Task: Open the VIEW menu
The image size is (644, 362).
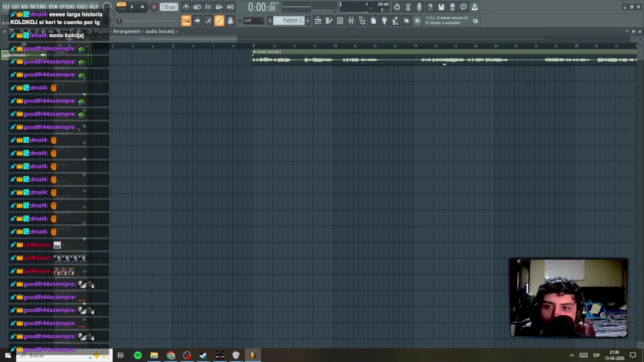Action: tap(53, 7)
